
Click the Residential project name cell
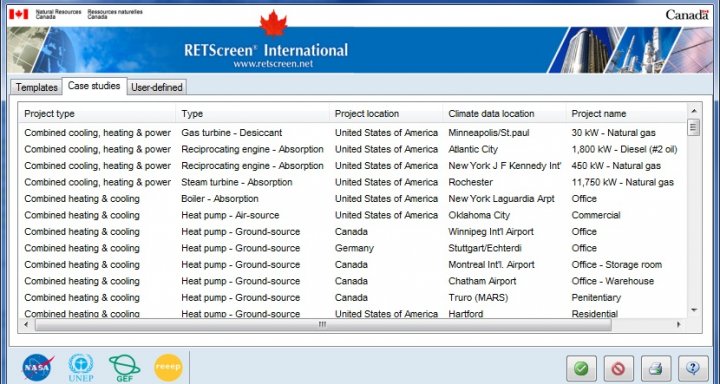[595, 314]
